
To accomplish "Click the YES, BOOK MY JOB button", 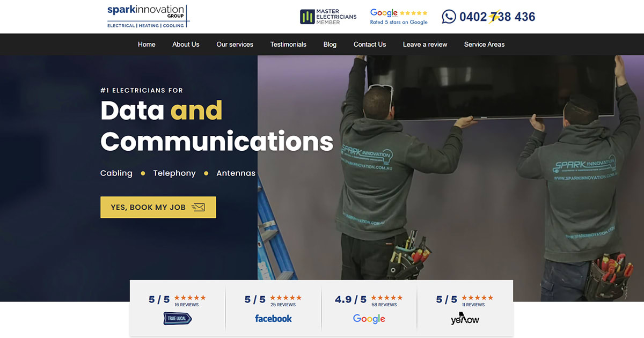I will (158, 207).
